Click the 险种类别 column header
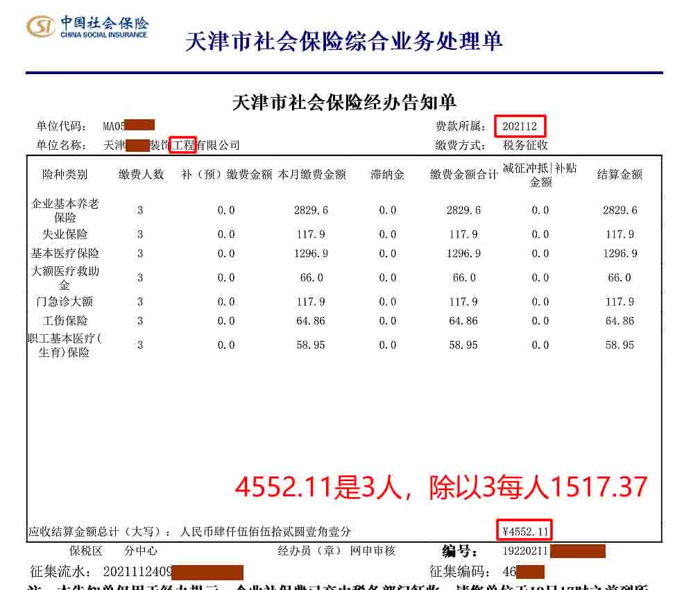 point(65,175)
